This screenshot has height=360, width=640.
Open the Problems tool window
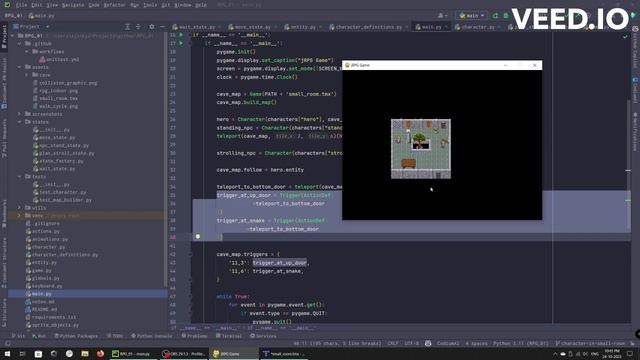point(194,336)
